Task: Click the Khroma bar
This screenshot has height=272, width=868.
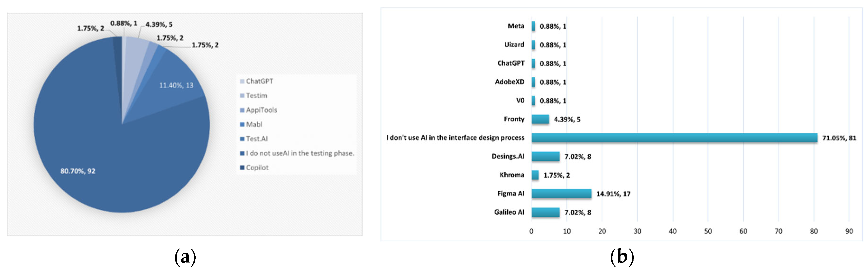Action: pos(535,175)
